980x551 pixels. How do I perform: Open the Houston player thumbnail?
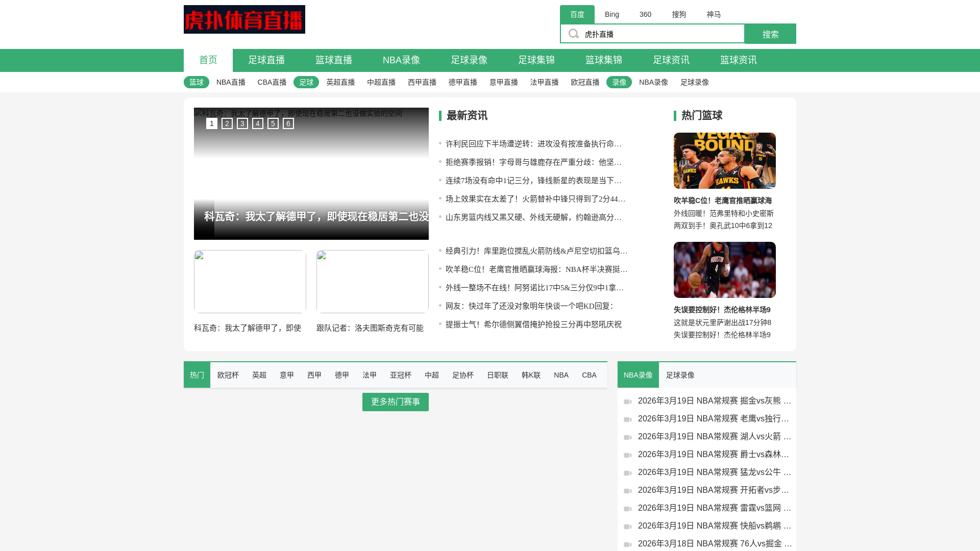[x=725, y=270]
